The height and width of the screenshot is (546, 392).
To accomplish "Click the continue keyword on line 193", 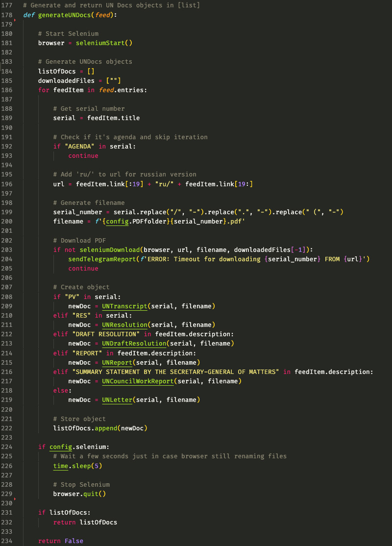I will [83, 156].
